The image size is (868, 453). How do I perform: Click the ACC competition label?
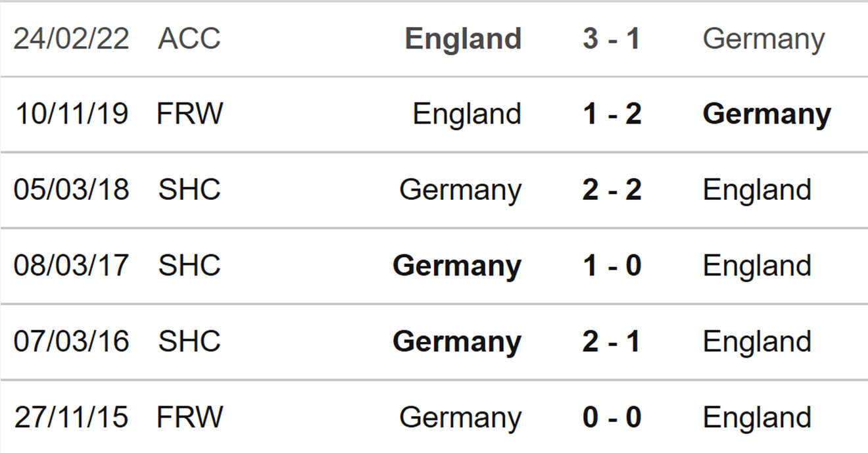[x=189, y=39]
